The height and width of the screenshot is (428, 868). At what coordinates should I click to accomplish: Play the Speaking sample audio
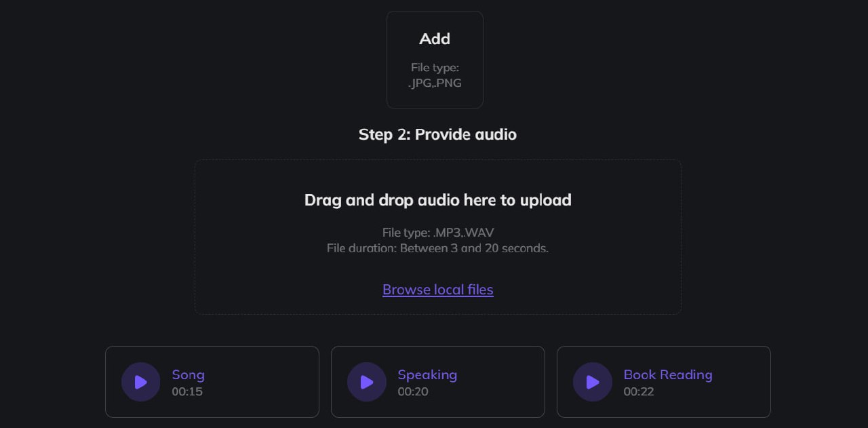[x=366, y=382]
